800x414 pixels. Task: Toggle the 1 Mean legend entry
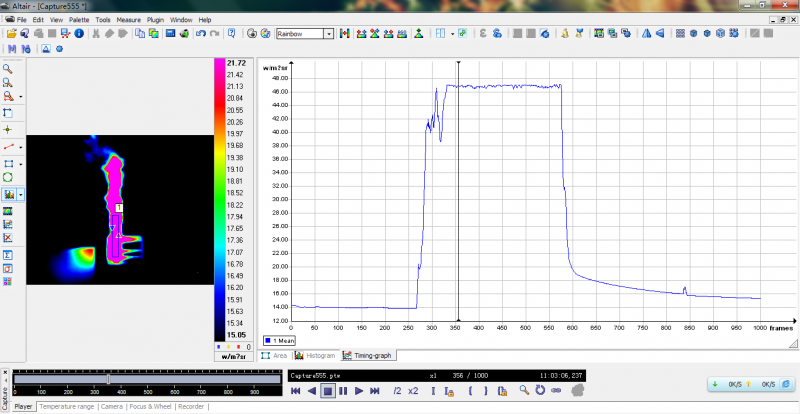(279, 340)
